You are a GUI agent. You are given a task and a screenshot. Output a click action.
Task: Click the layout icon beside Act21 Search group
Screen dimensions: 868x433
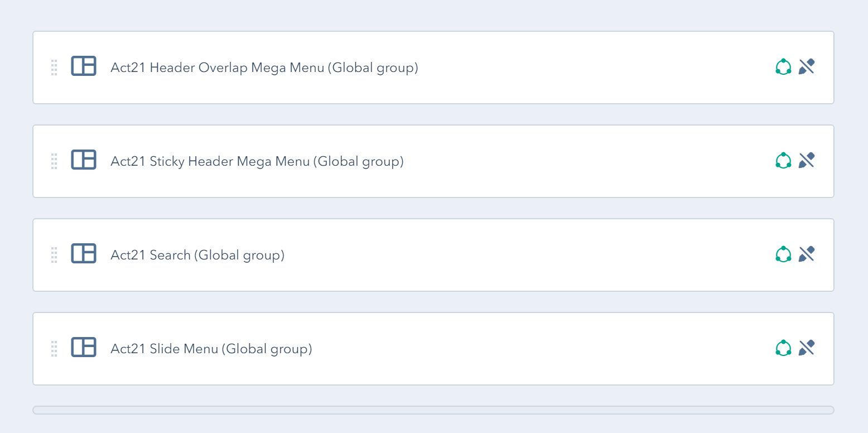(x=84, y=254)
